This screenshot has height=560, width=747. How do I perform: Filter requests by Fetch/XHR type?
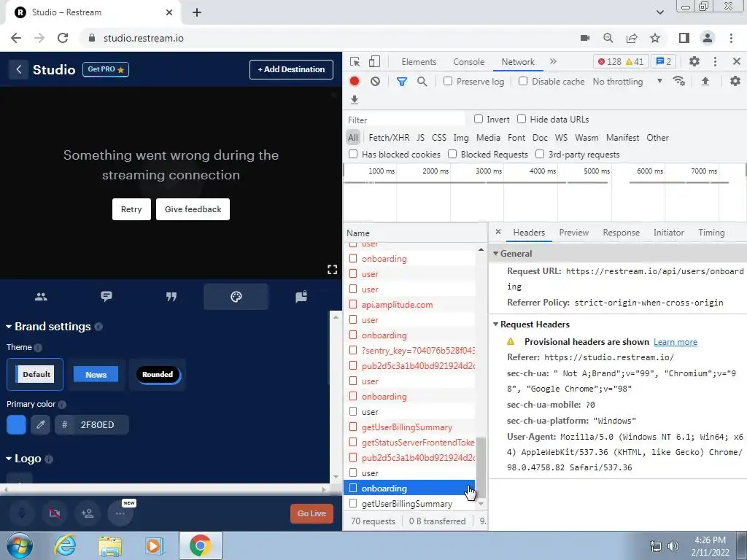pos(389,138)
